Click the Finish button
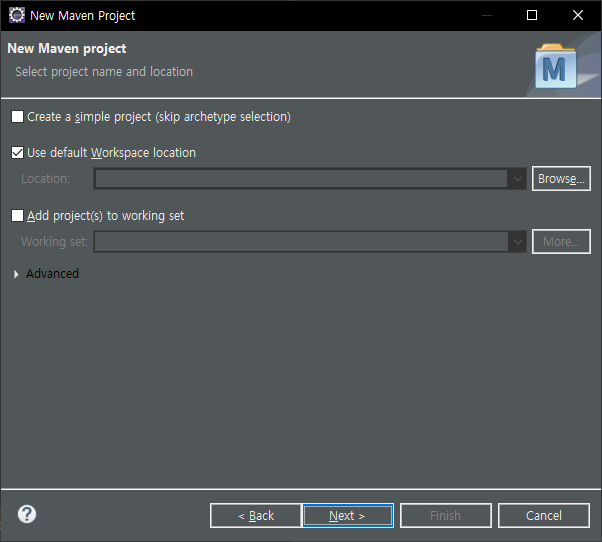The width and height of the screenshot is (602, 542). pos(446,516)
